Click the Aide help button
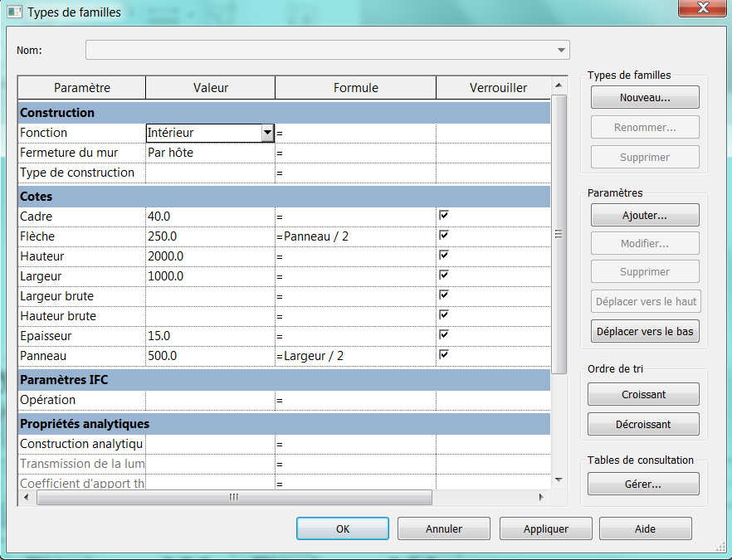Screen dimensions: 732x560 645,528
